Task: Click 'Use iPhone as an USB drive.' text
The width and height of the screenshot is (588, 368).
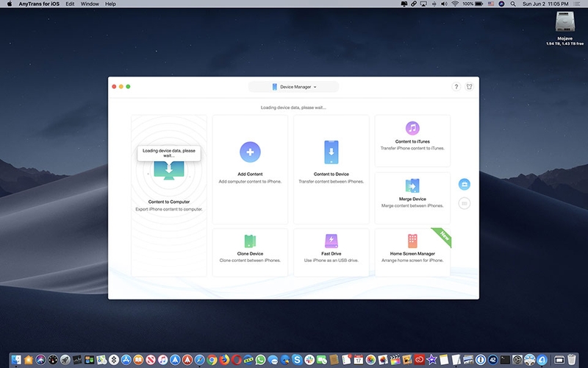Action: (331, 261)
